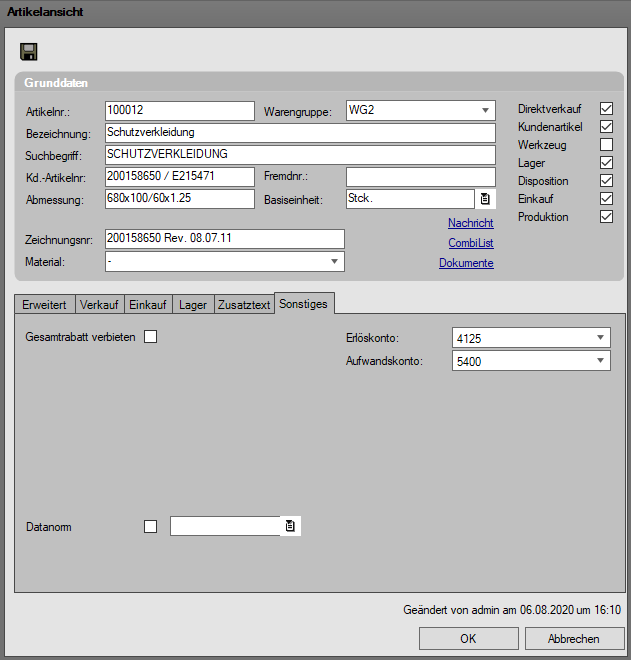
Task: Toggle the Lager checkbox in Grunddaten
Action: 606,162
